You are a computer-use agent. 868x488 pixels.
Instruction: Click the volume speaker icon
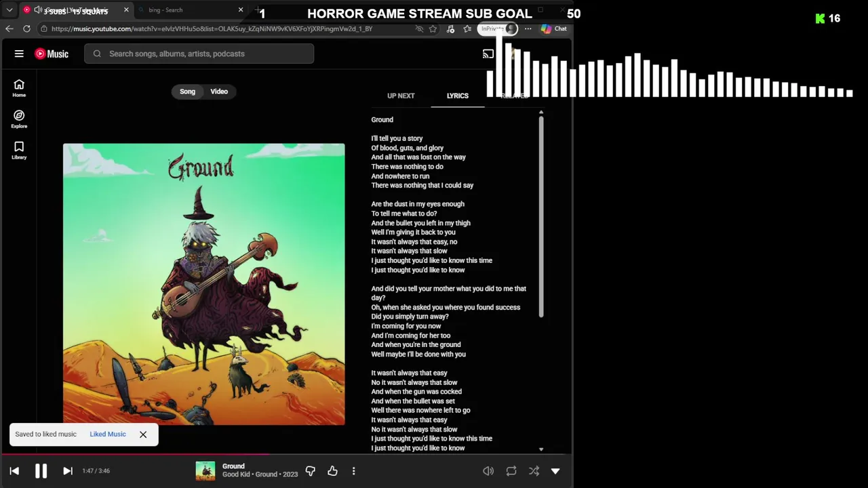[x=488, y=471]
